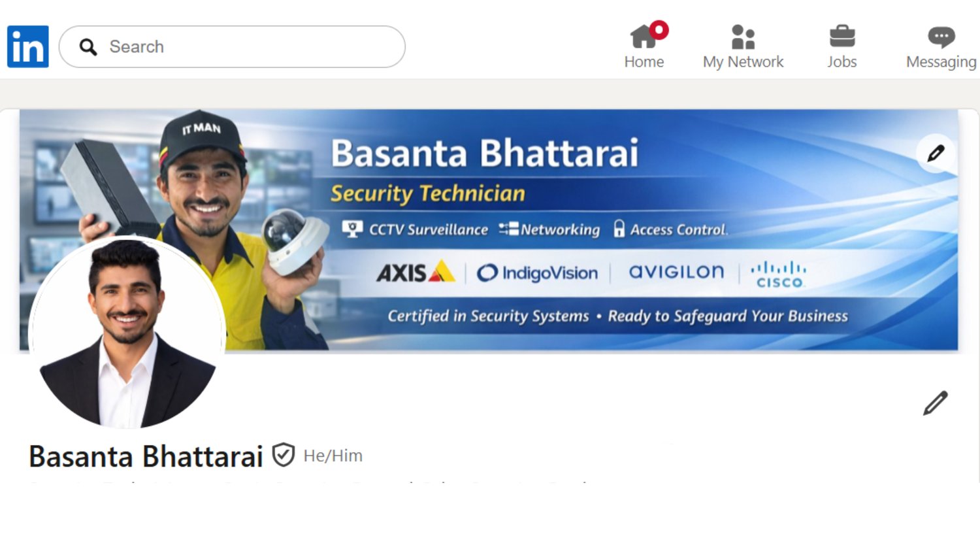The image size is (980, 551).
Task: Open the Jobs tab
Action: tap(841, 46)
